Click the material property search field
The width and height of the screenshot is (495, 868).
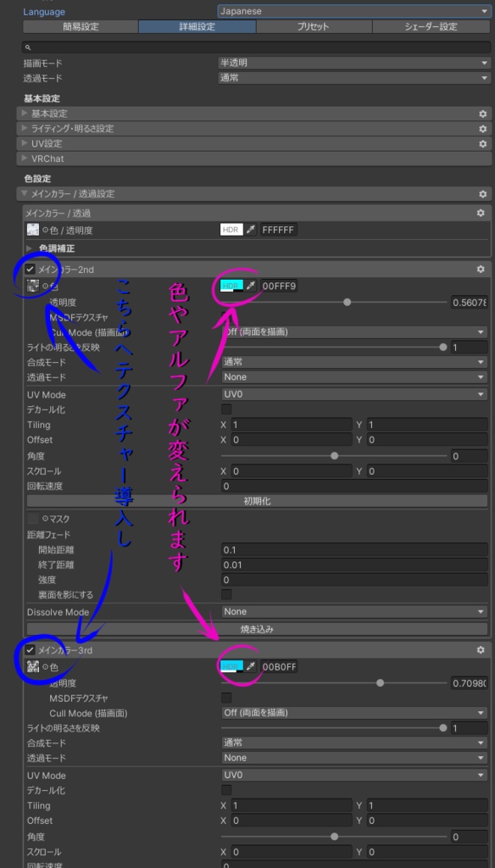tap(256, 48)
